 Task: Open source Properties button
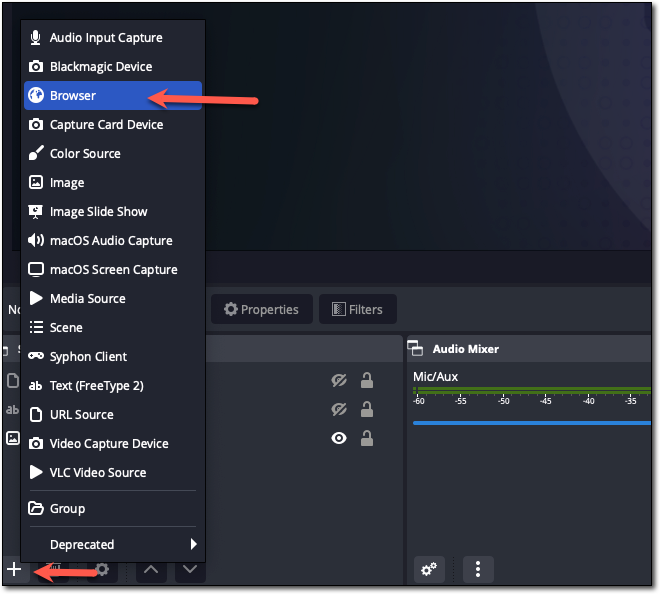click(x=261, y=309)
